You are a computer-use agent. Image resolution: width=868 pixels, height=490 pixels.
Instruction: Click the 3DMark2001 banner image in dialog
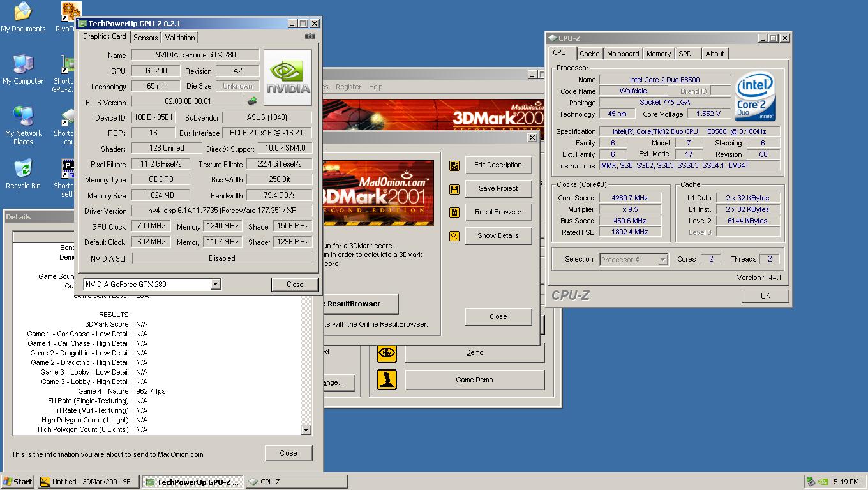pyautogui.click(x=378, y=193)
